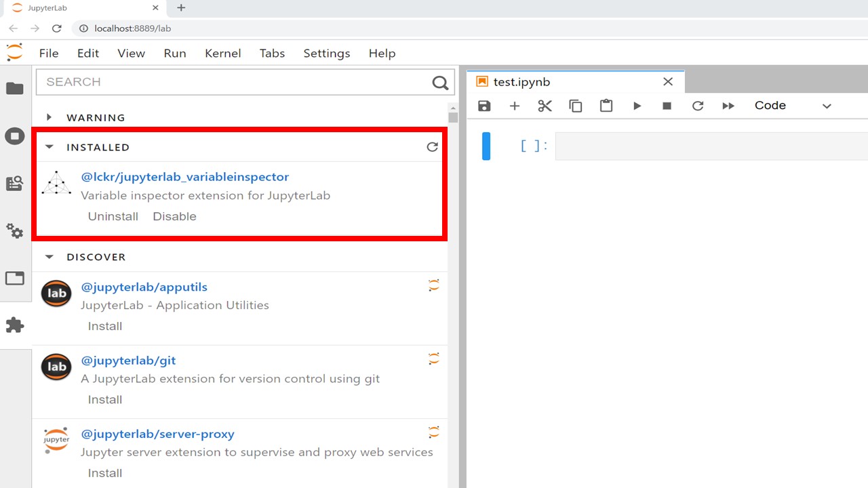Image resolution: width=868 pixels, height=488 pixels.
Task: Open the Run menu
Action: (175, 54)
